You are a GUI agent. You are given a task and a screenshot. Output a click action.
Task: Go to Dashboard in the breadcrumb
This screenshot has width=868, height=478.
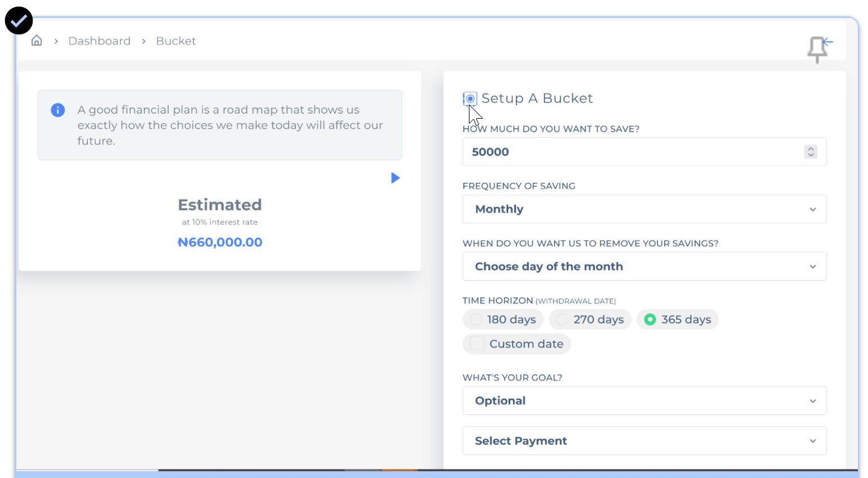click(x=99, y=41)
